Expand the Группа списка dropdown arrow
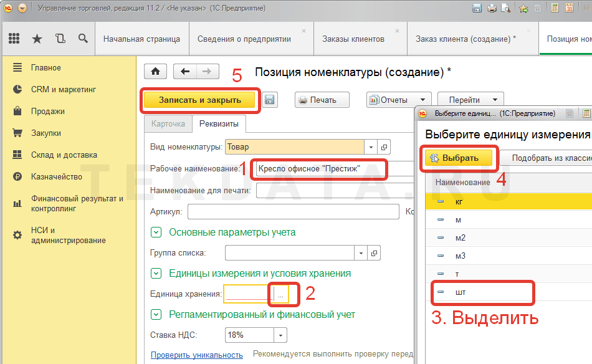 pos(361,253)
